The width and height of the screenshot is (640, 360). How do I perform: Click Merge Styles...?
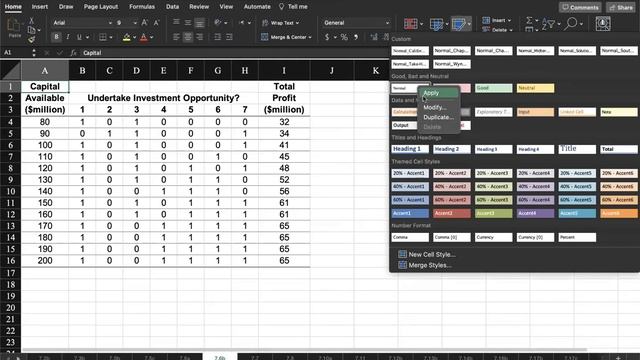425,265
